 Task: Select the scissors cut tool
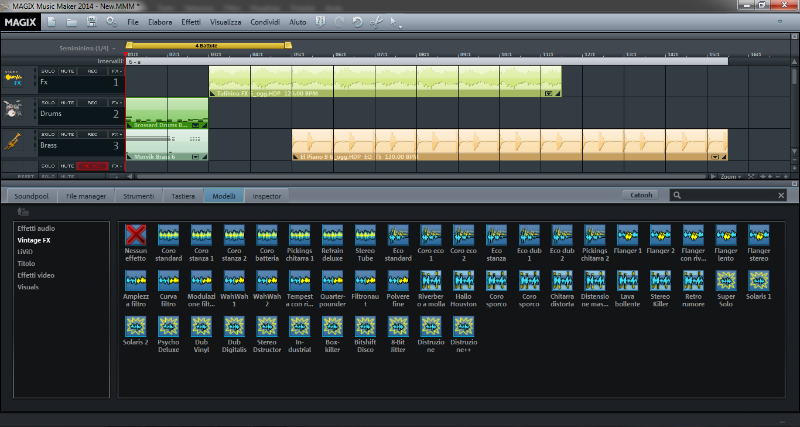pos(375,21)
